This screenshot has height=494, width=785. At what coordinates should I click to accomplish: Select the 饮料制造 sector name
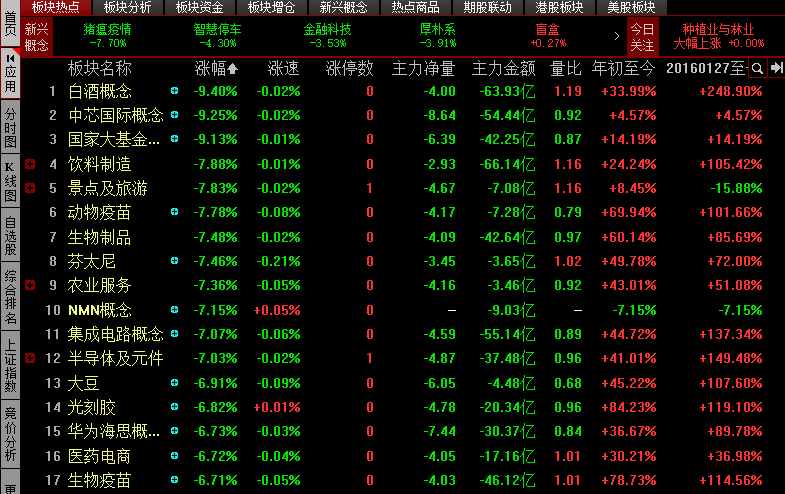(99, 164)
